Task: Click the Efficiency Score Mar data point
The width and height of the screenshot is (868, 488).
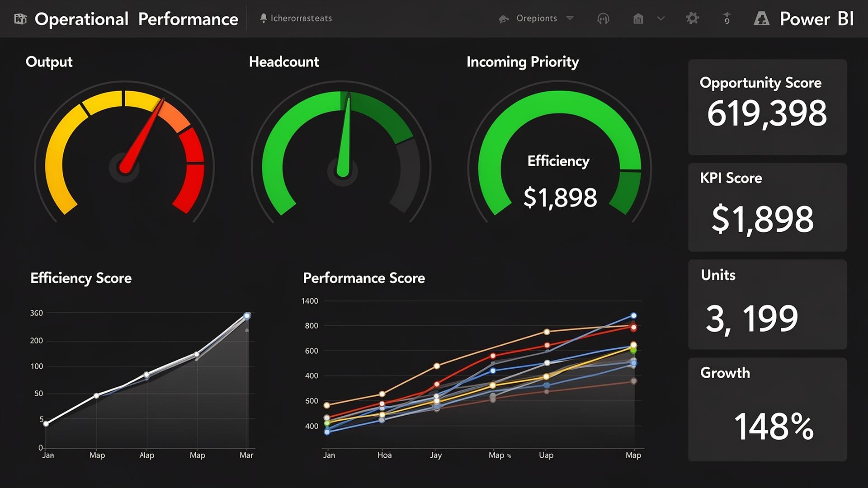Action: 247,316
